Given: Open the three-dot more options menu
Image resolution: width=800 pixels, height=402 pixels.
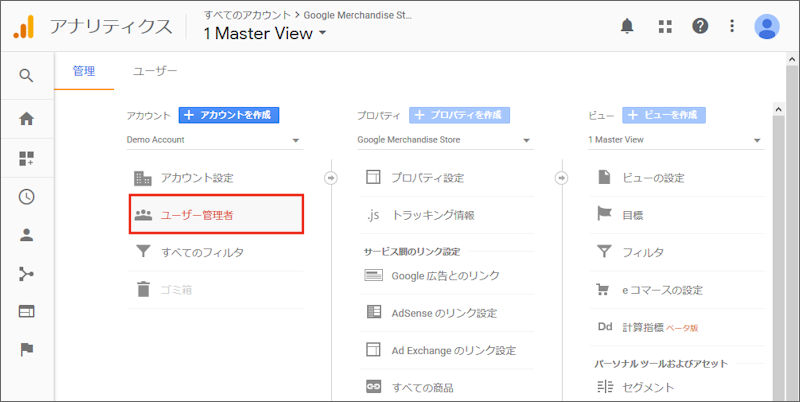Looking at the screenshot, I should point(732,26).
